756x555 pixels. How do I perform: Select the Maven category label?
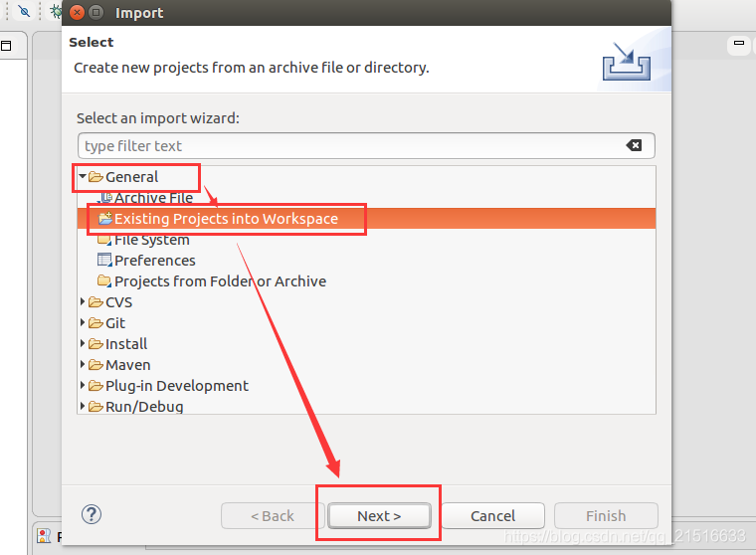tap(127, 365)
